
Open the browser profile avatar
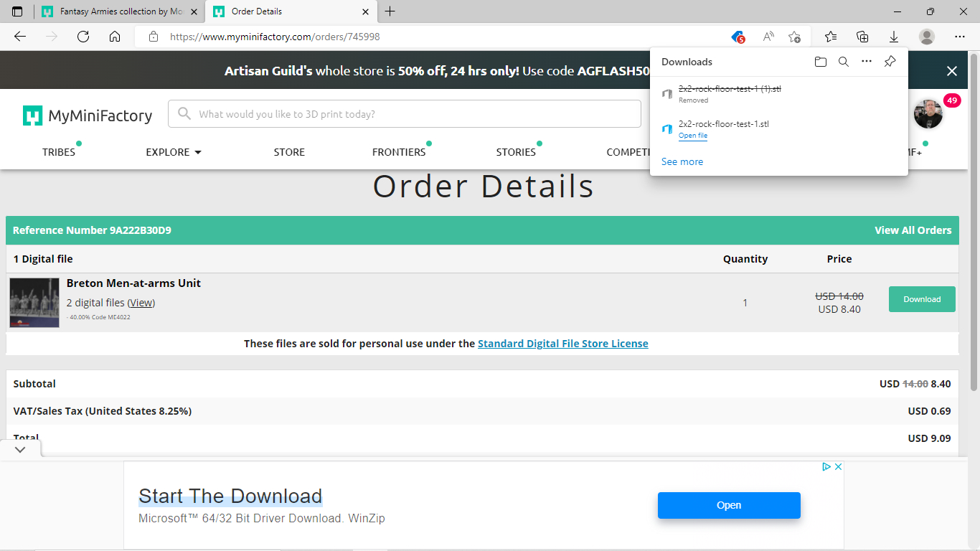coord(927,37)
